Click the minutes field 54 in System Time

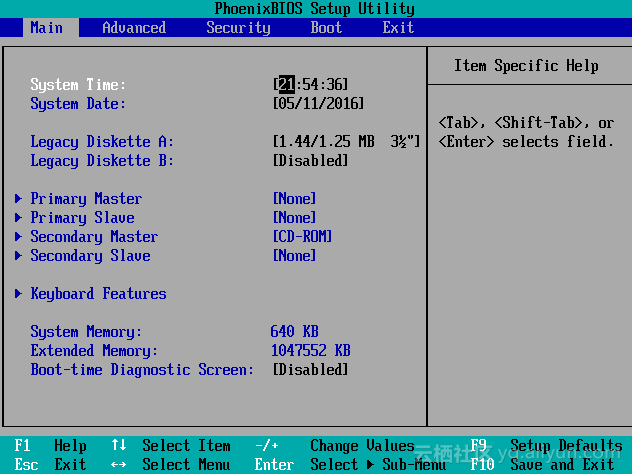[310, 84]
